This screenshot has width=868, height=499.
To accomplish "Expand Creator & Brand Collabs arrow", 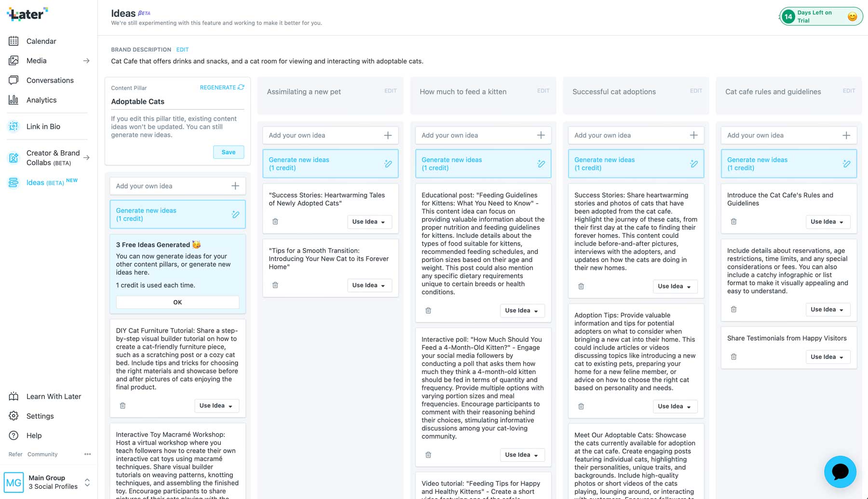I will coord(86,158).
